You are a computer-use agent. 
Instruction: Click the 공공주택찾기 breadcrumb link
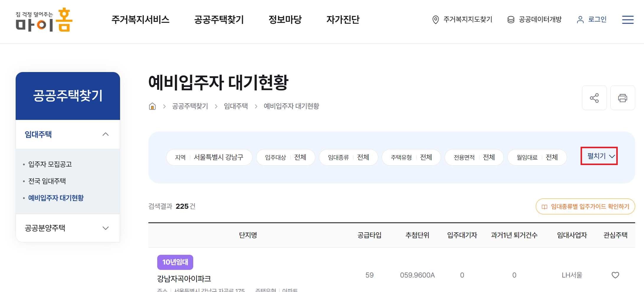click(190, 106)
